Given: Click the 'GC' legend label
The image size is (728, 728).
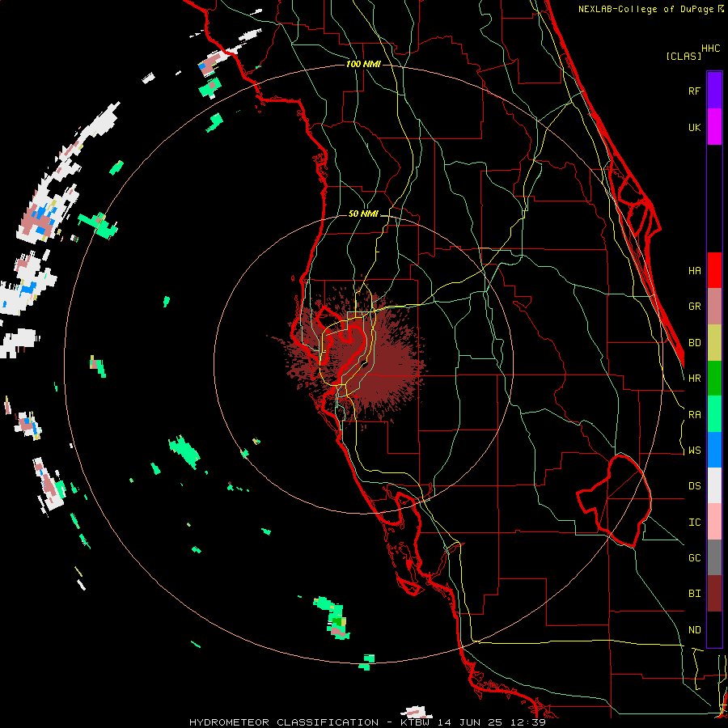Looking at the screenshot, I should [694, 557].
